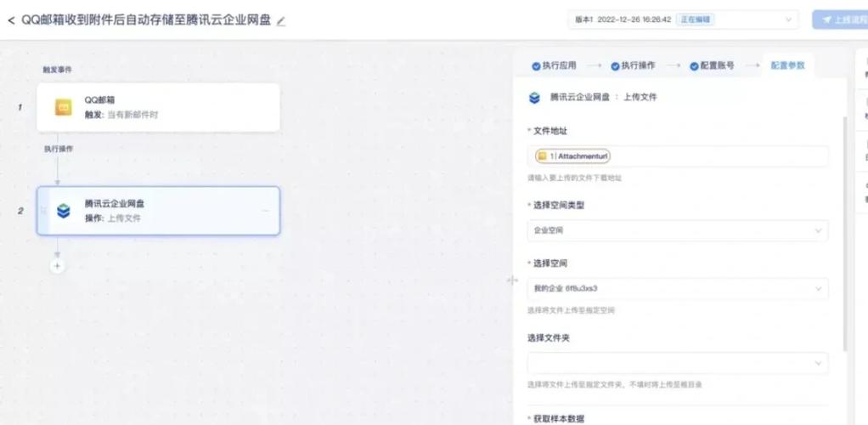
Task: Click the 上线流程 publish button
Action: (x=841, y=20)
